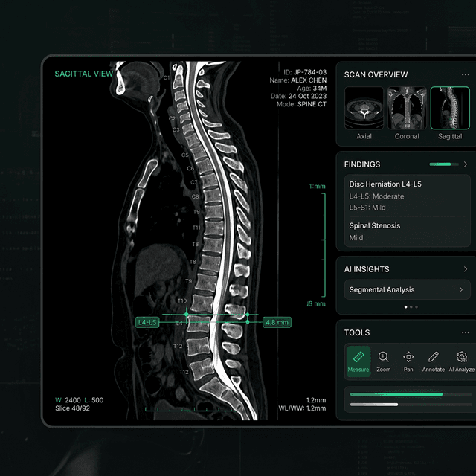Click the L: 500 level value
The width and height of the screenshot is (476, 476).
[x=94, y=400]
